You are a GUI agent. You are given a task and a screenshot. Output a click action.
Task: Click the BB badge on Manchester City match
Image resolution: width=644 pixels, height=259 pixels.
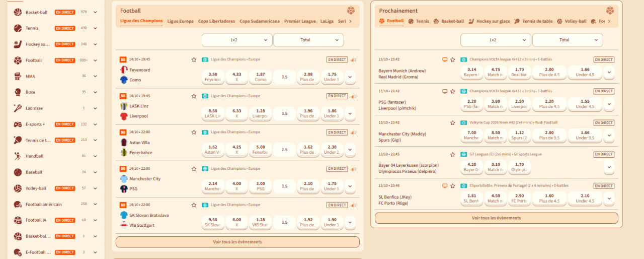[122, 169]
